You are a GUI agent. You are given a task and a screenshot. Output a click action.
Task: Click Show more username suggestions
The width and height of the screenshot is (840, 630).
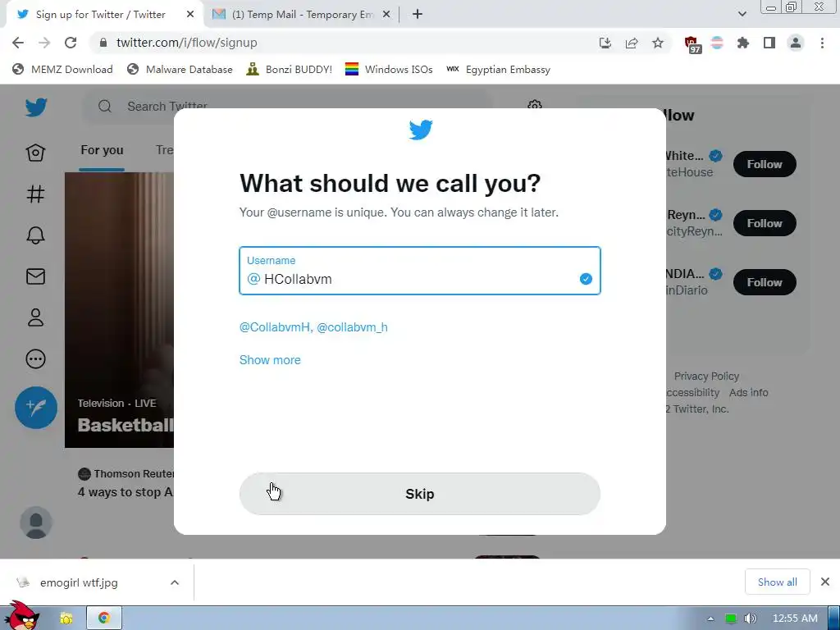[x=269, y=360]
